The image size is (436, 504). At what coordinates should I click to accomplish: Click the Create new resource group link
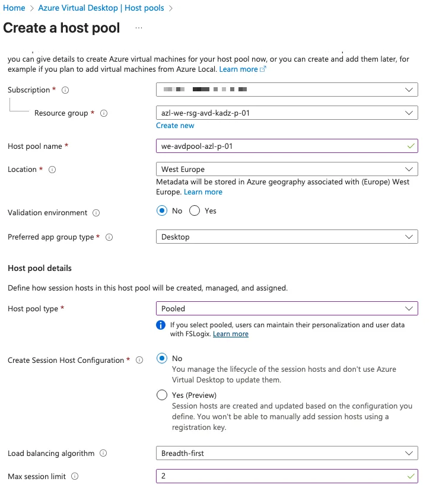tap(175, 126)
